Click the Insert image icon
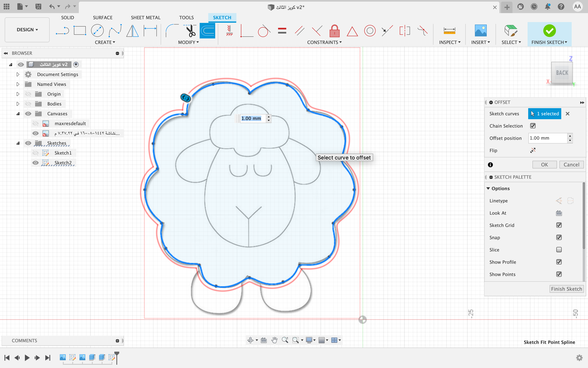Viewport: 588px width, 368px height. point(480,31)
